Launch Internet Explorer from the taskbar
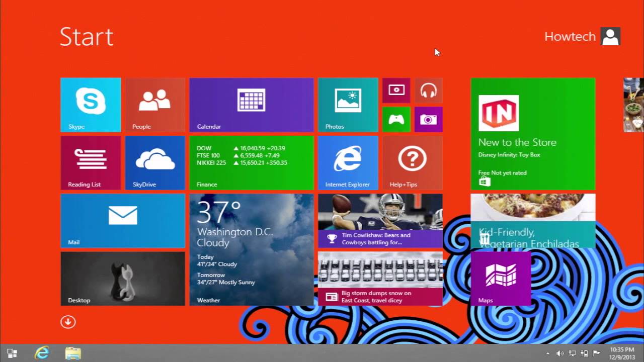This screenshot has width=644, height=362. [x=42, y=353]
